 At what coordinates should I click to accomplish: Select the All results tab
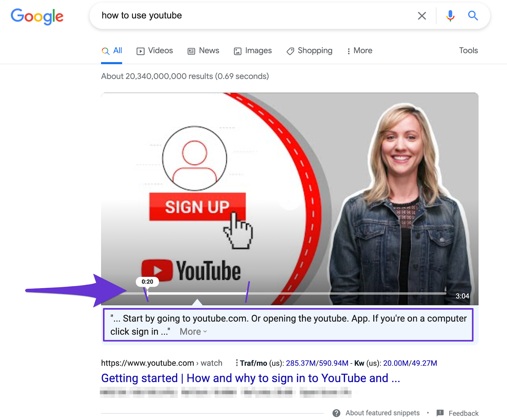(x=112, y=51)
